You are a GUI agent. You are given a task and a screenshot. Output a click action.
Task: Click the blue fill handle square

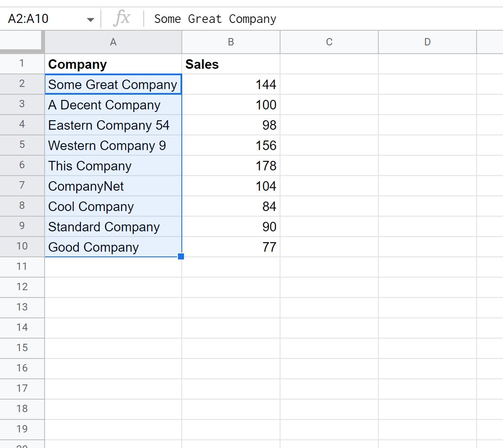181,256
